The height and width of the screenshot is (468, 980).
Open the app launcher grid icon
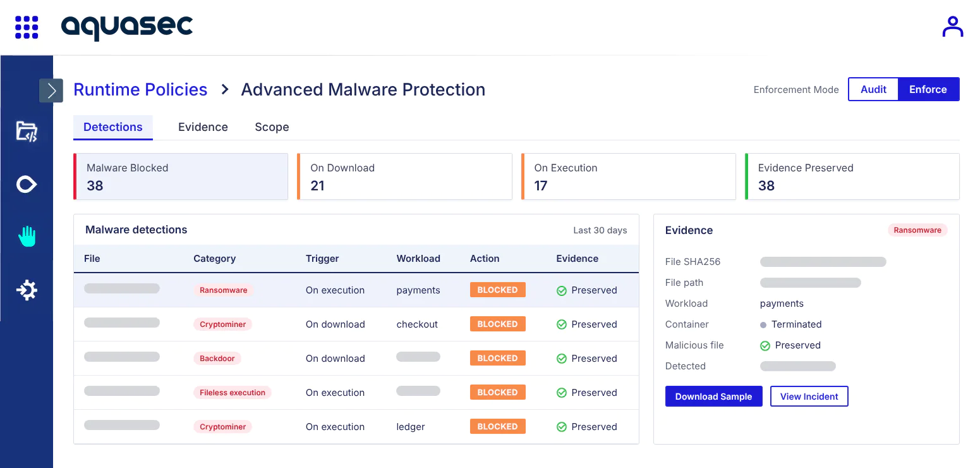coord(27,27)
